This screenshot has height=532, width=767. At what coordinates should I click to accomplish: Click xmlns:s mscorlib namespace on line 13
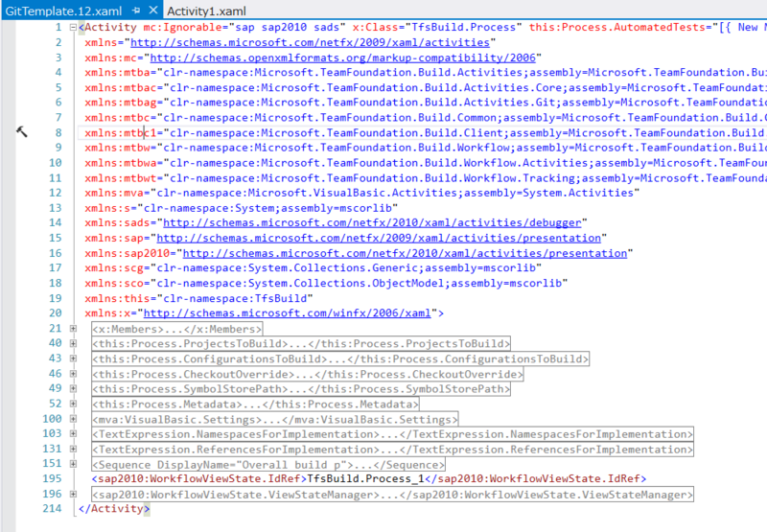pyautogui.click(x=242, y=208)
